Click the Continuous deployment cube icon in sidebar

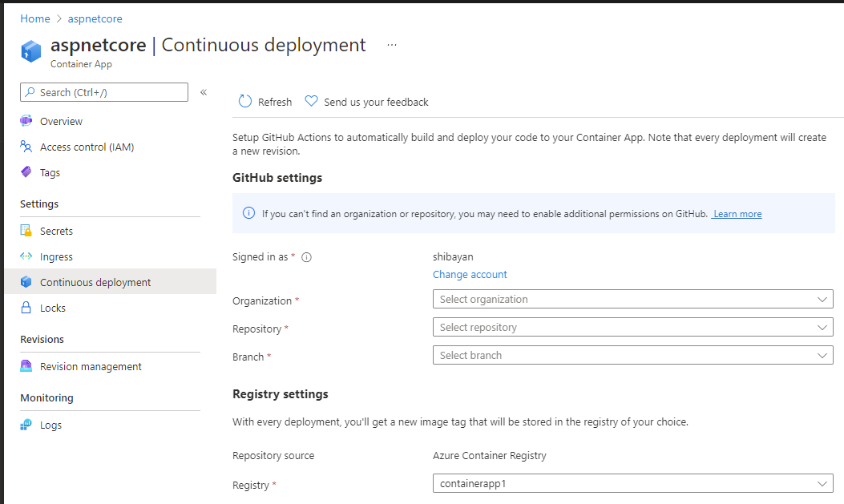click(x=26, y=282)
